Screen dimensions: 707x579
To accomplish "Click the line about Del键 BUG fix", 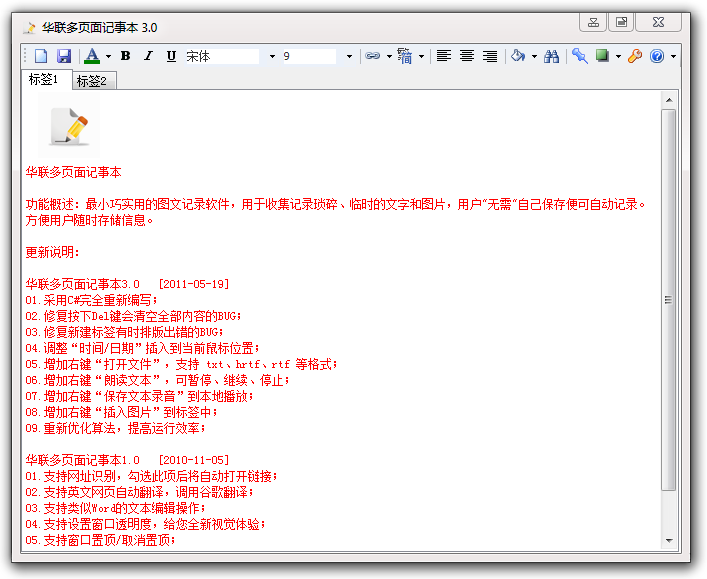I will pos(133,316).
